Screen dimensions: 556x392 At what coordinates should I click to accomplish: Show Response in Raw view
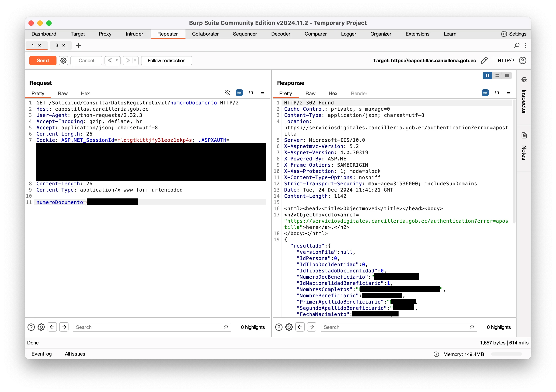(x=310, y=93)
